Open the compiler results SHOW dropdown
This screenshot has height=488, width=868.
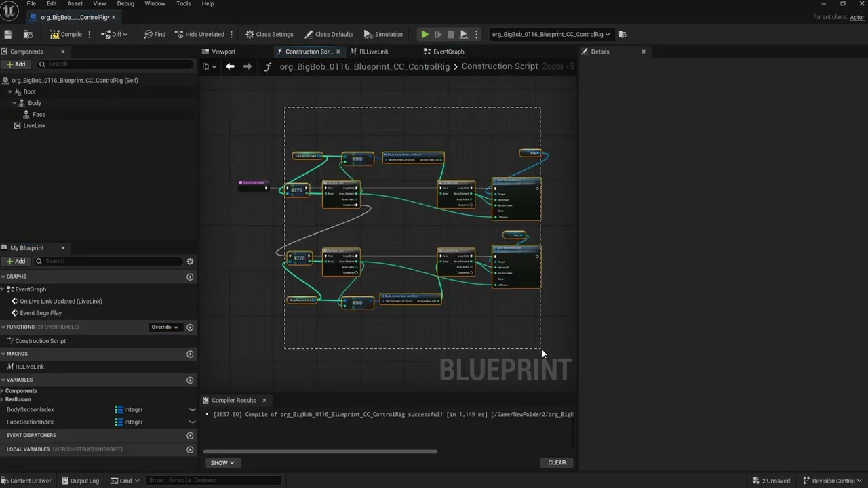(x=222, y=463)
